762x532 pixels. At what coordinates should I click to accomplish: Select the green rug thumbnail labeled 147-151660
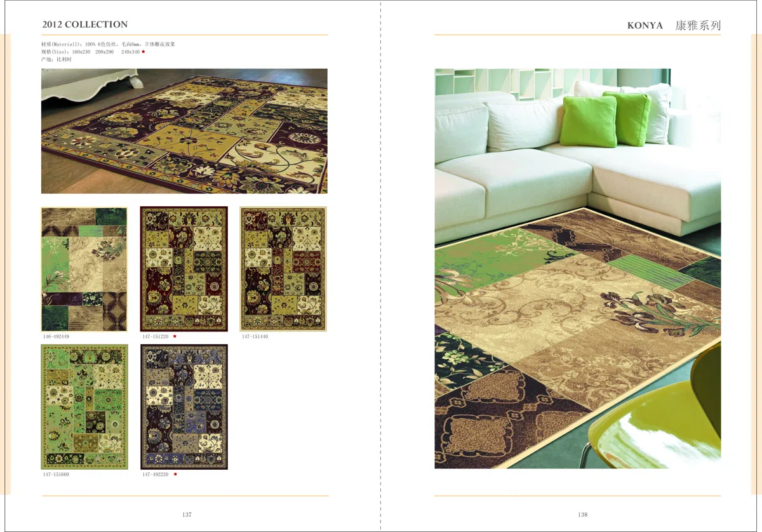(84, 407)
